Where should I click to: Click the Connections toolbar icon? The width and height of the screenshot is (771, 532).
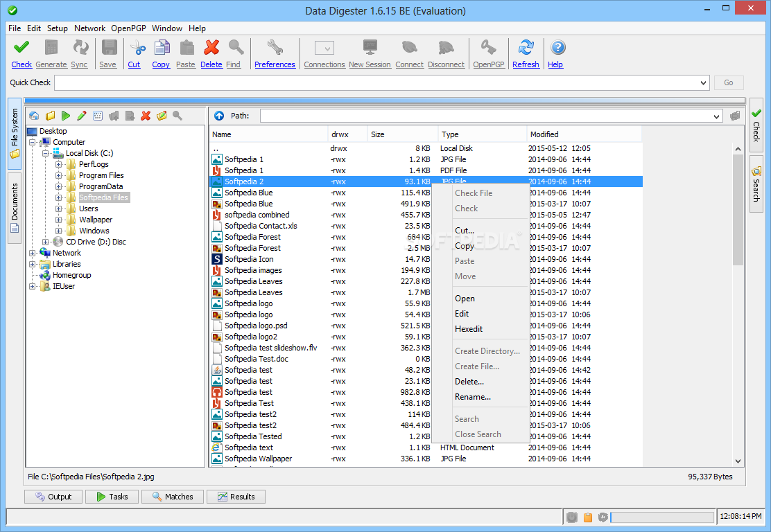click(324, 48)
